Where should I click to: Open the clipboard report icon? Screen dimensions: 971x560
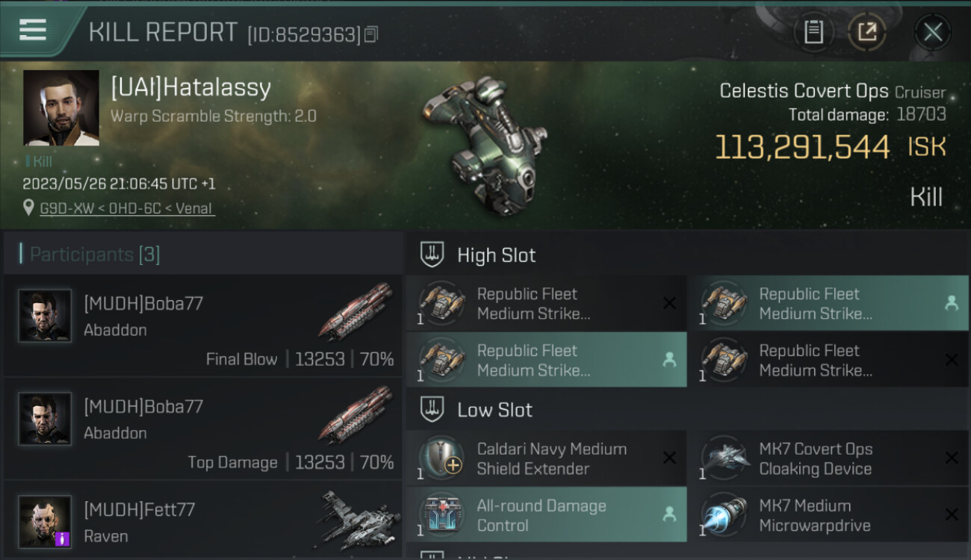click(813, 32)
